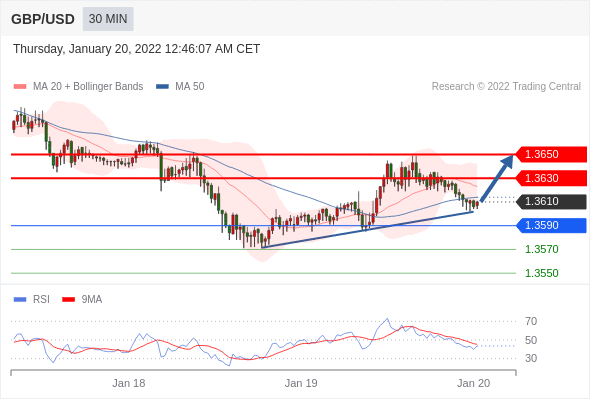This screenshot has width=590, height=400.
Task: Click the 9MA legend color swatch
Action: click(68, 300)
